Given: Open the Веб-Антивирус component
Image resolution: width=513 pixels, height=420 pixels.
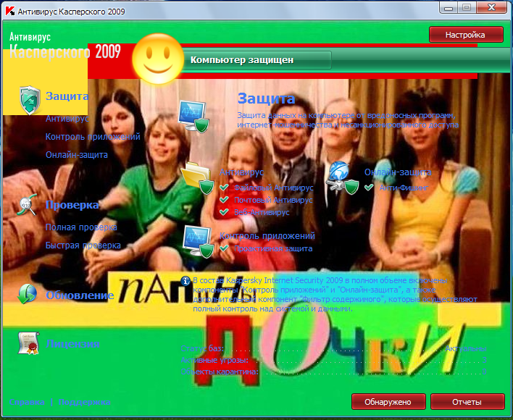Looking at the screenshot, I should pyautogui.click(x=262, y=212).
